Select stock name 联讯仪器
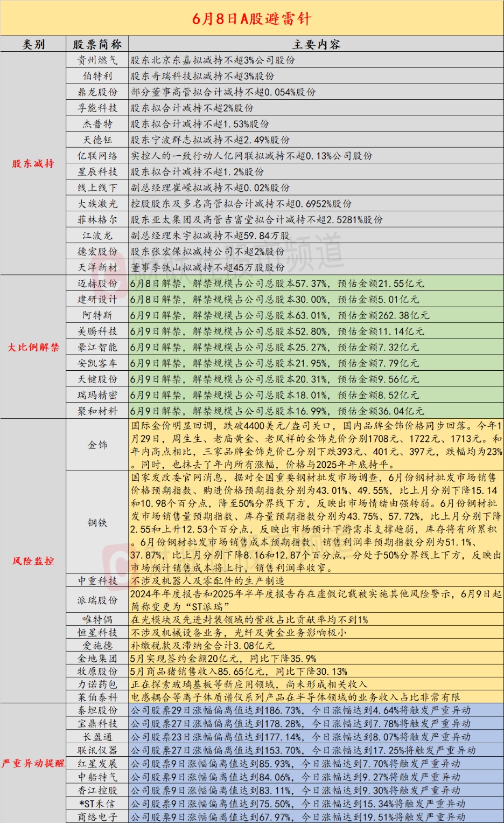This screenshot has height=823, width=504. click(97, 750)
